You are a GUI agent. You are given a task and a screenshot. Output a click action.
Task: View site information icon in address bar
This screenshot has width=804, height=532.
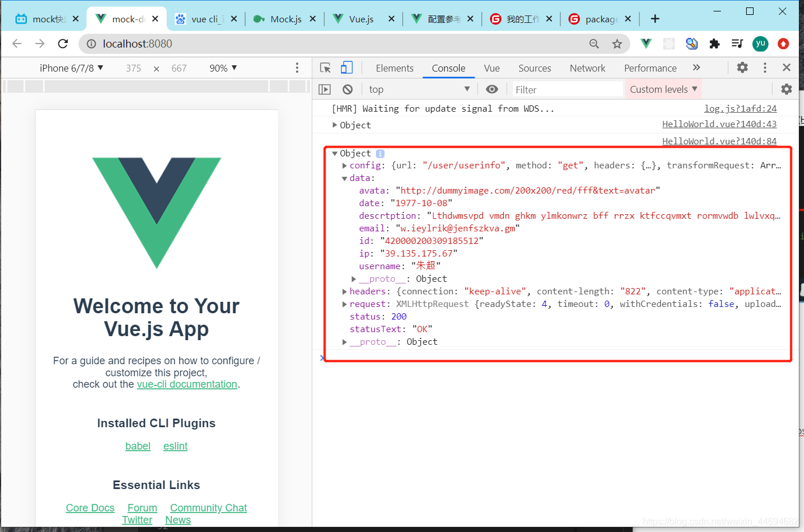click(x=91, y=44)
